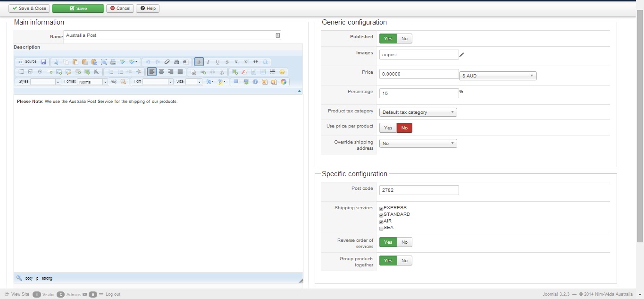Open the Font dropdown in editor

pos(158,82)
